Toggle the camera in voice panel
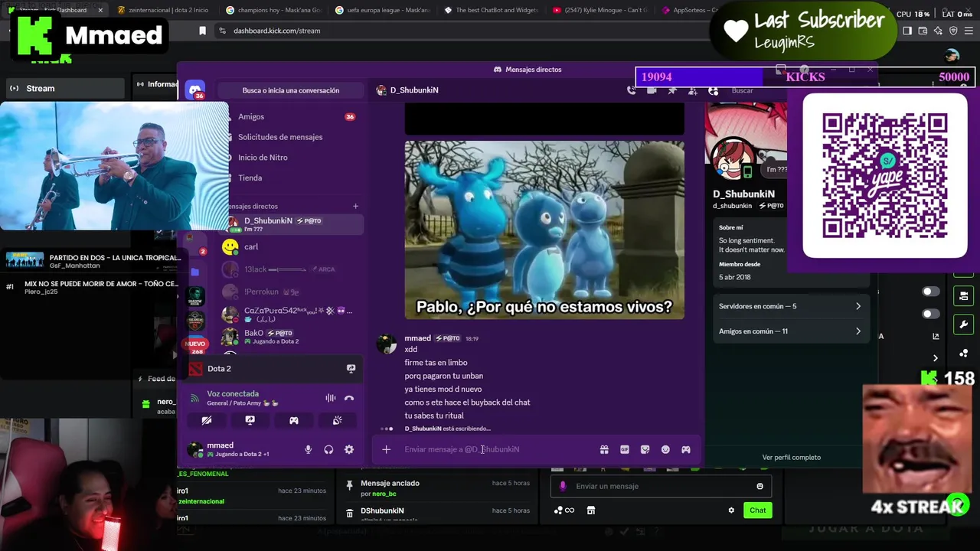 tap(206, 420)
